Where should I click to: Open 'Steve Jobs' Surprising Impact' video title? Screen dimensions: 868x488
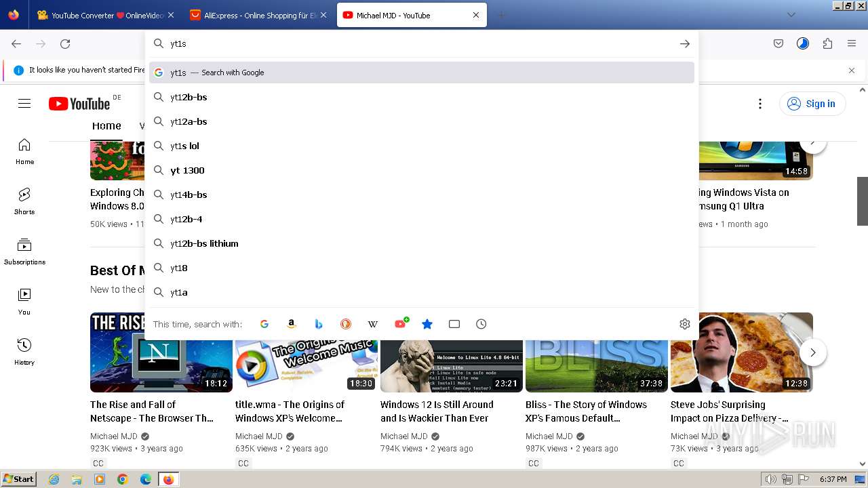729,411
